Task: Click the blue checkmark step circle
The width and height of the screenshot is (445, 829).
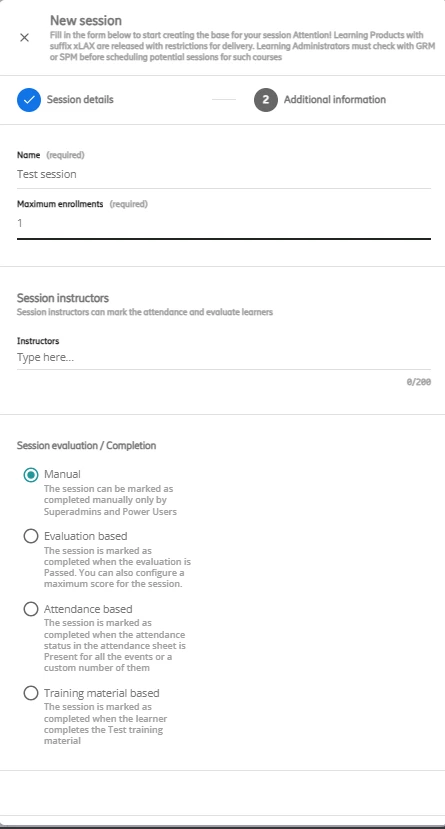Action: pyautogui.click(x=29, y=99)
